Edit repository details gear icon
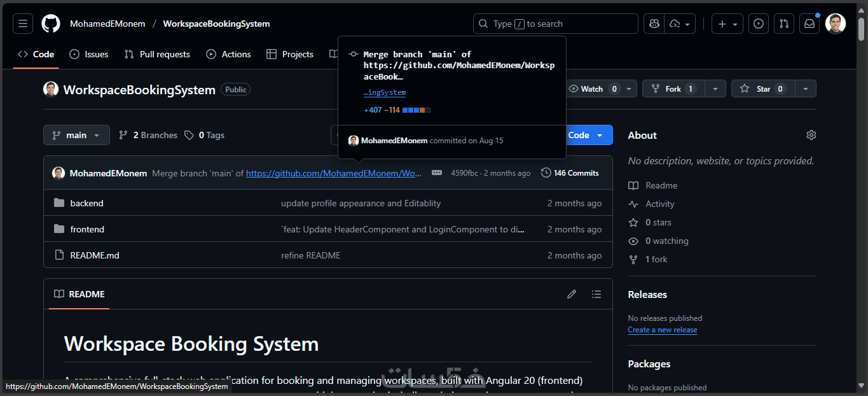The width and height of the screenshot is (868, 396). (x=811, y=135)
